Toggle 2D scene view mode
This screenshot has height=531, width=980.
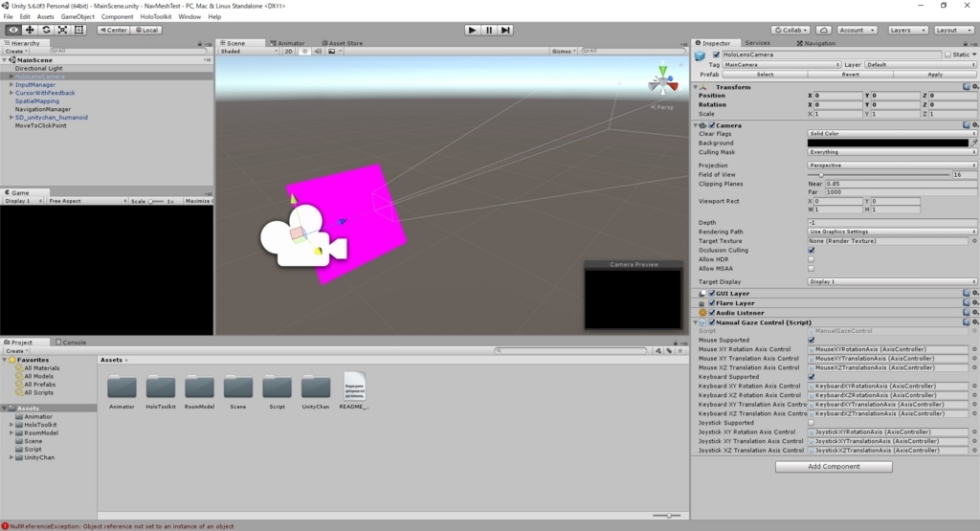point(288,52)
